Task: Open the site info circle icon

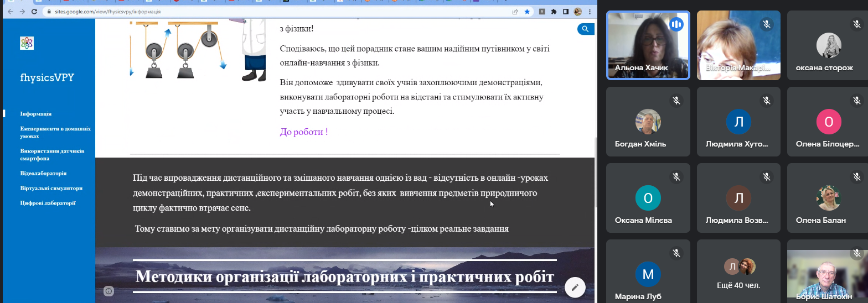Action: (x=108, y=291)
